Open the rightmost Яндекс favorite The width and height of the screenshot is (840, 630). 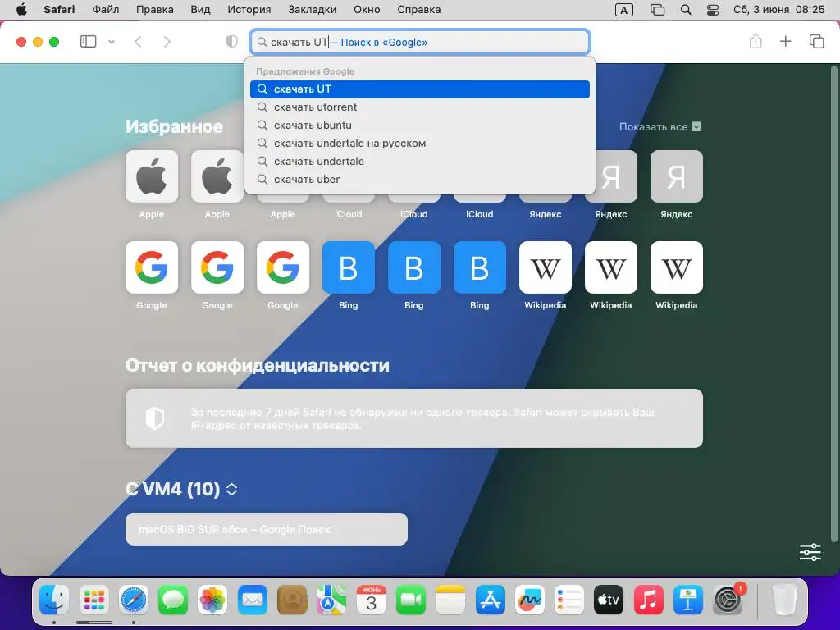click(x=676, y=177)
